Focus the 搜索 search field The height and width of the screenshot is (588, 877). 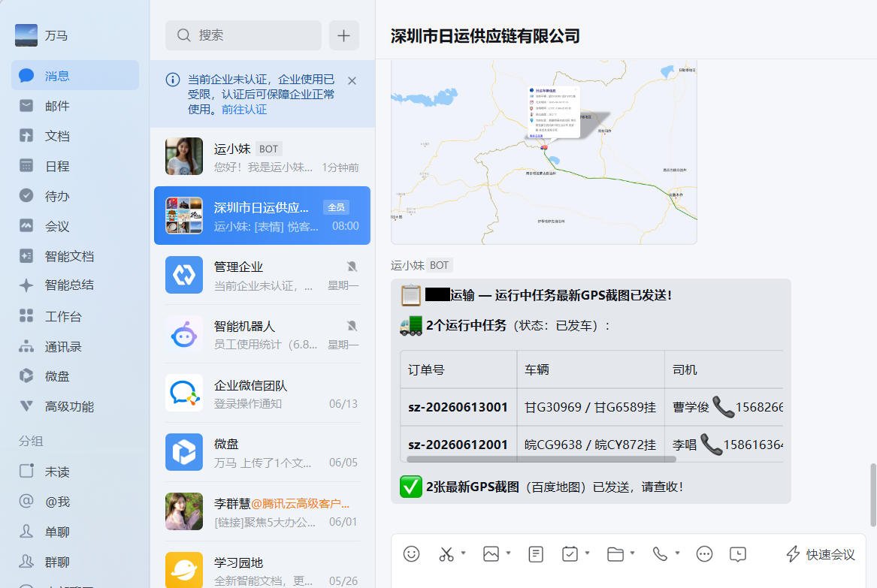243,35
